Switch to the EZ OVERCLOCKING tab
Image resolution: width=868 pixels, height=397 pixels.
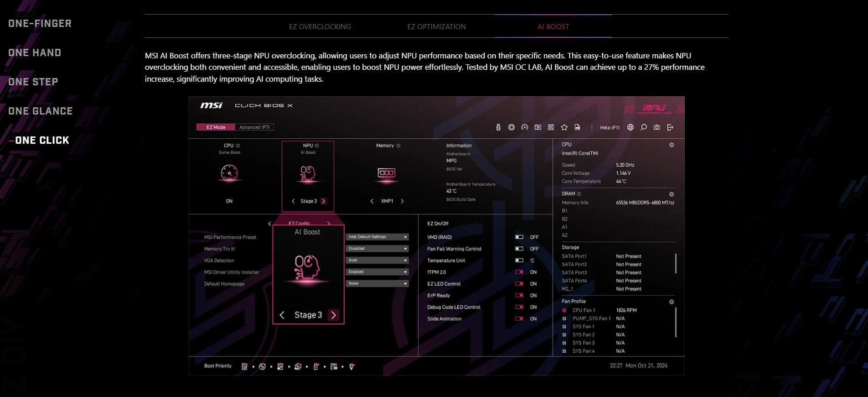click(320, 26)
